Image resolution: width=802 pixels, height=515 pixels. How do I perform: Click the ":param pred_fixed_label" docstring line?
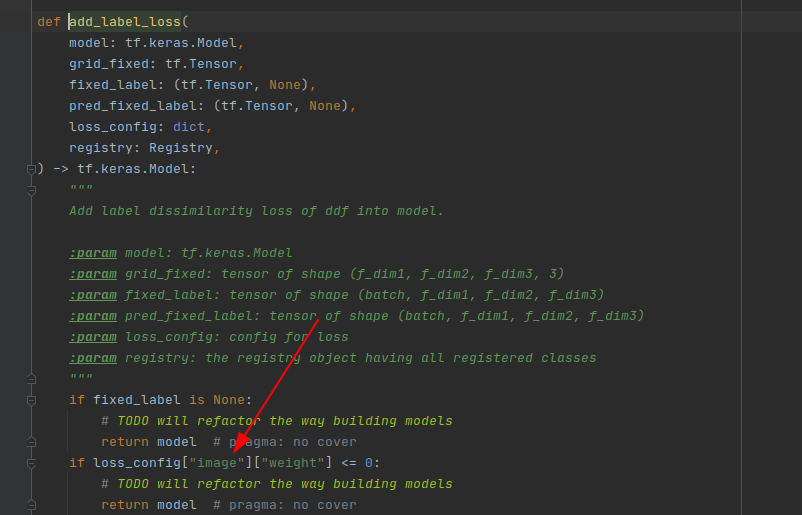(x=357, y=316)
